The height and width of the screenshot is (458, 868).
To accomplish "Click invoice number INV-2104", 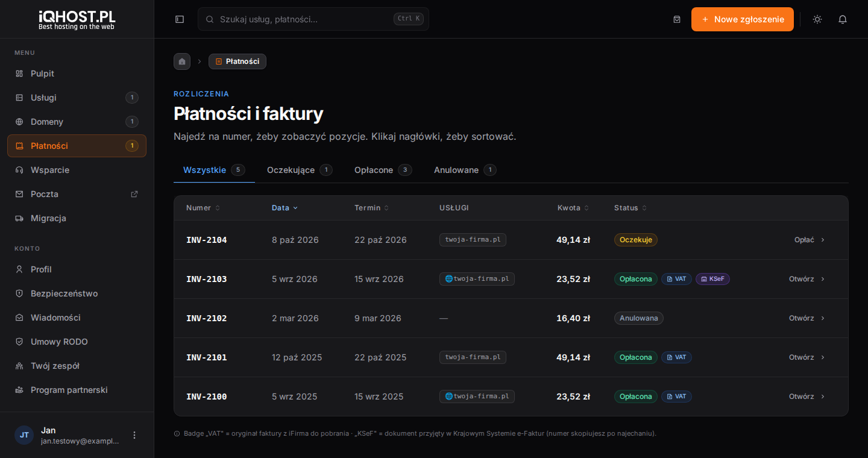I will coord(207,240).
